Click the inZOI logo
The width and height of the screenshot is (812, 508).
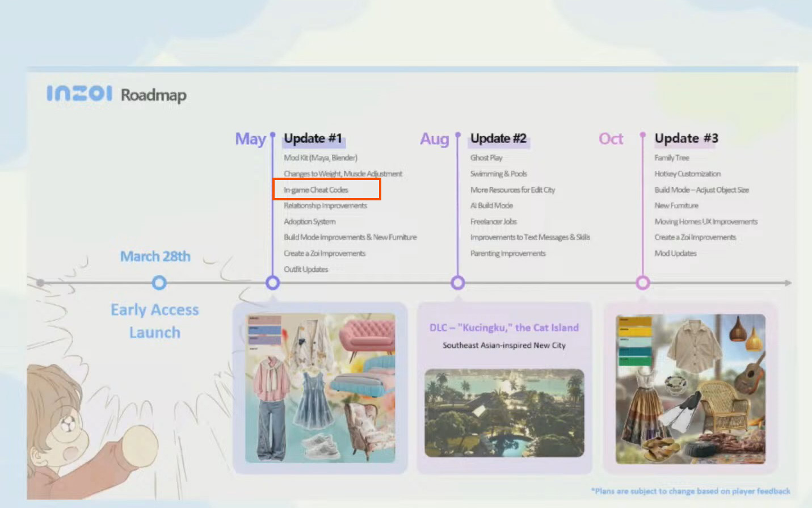coord(79,93)
